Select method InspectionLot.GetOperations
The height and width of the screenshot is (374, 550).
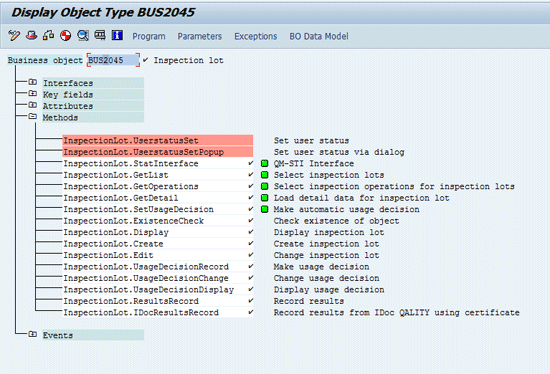click(158, 186)
